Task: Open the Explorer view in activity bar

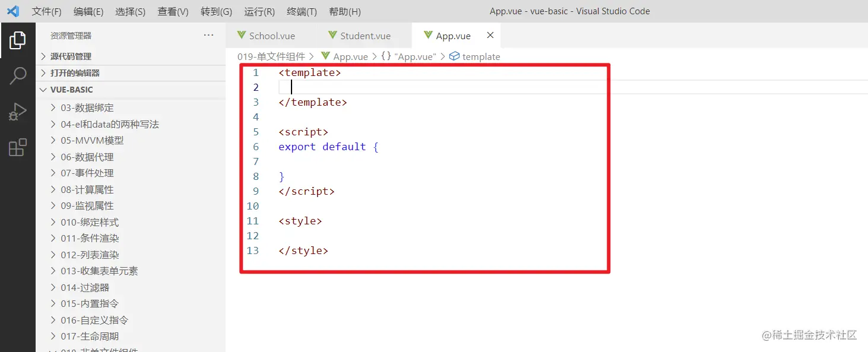Action: (x=18, y=40)
